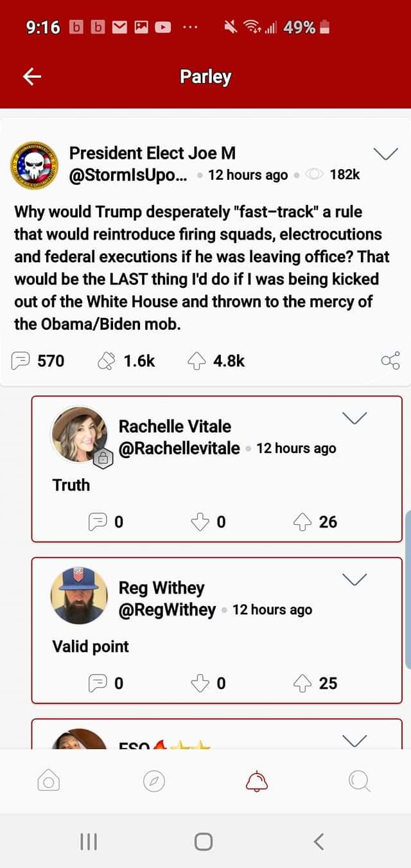Expand options chevron on Reg Withey's comment

pos(354,580)
